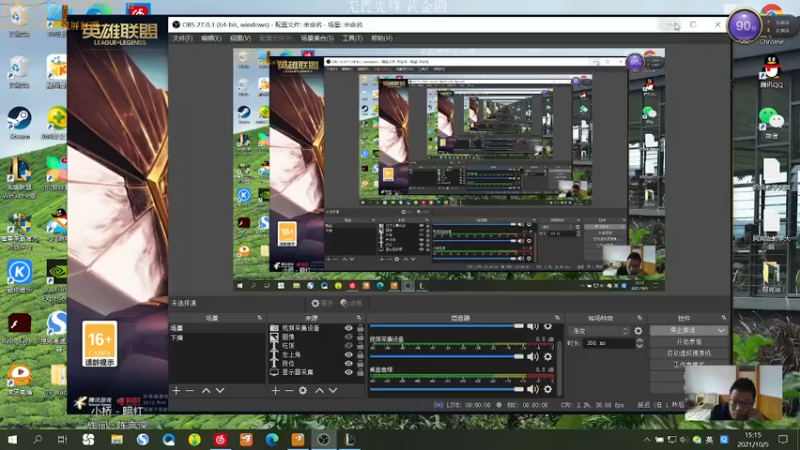This screenshot has width=800, height=450.
Task: Undock the 控件 panel via its header icon
Action: click(x=723, y=318)
